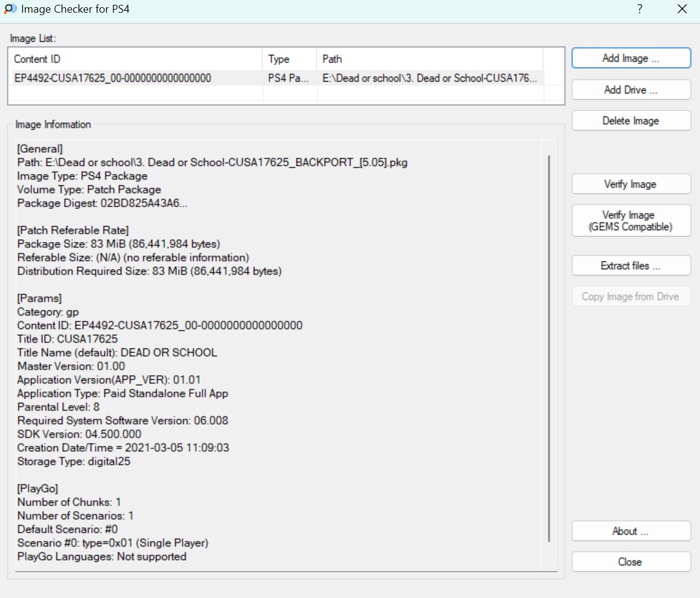The height and width of the screenshot is (598, 700).
Task: Click the plain Verify Image button
Action: coord(631,184)
